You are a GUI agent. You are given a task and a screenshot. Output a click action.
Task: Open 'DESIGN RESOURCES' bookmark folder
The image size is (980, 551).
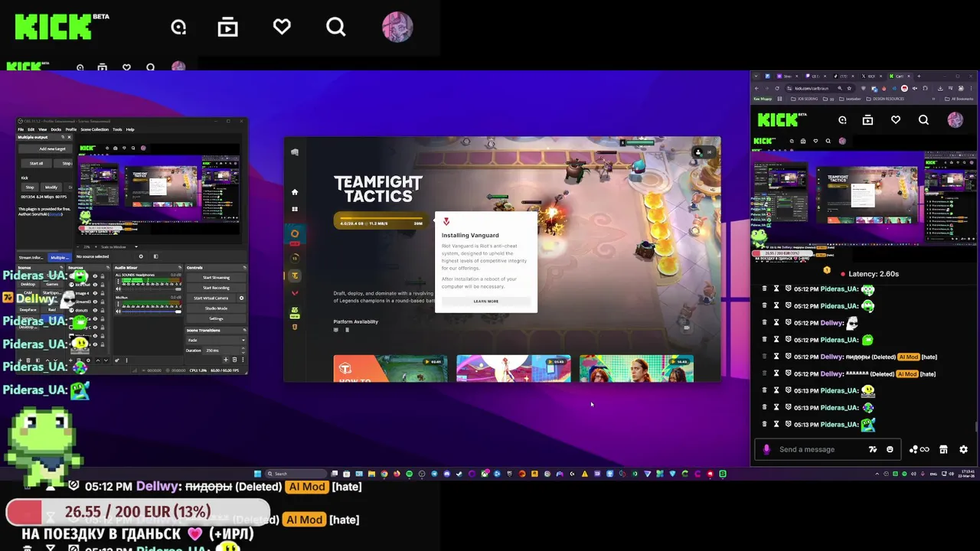coord(886,99)
